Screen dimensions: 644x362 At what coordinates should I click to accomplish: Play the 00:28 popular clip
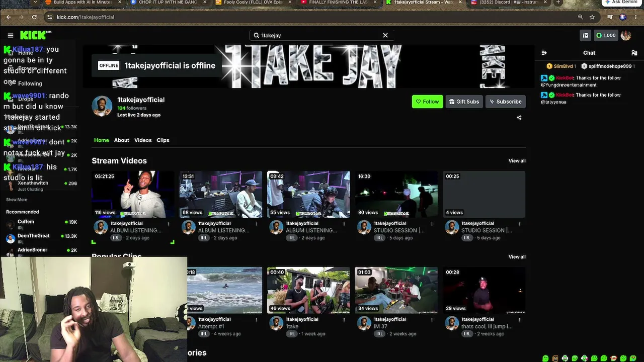tap(484, 290)
